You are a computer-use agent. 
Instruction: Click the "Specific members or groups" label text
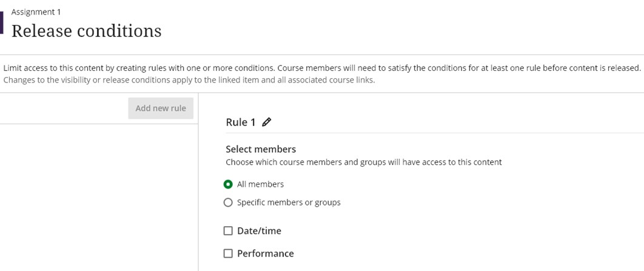tap(289, 202)
